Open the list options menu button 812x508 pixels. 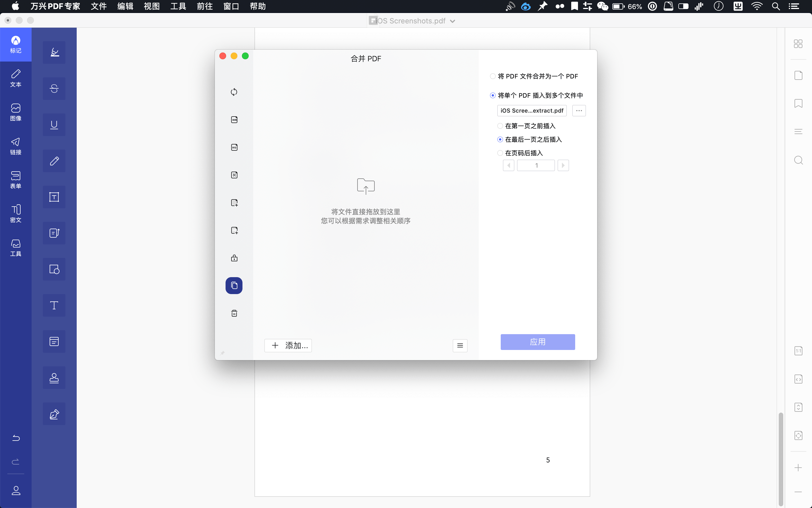point(460,345)
